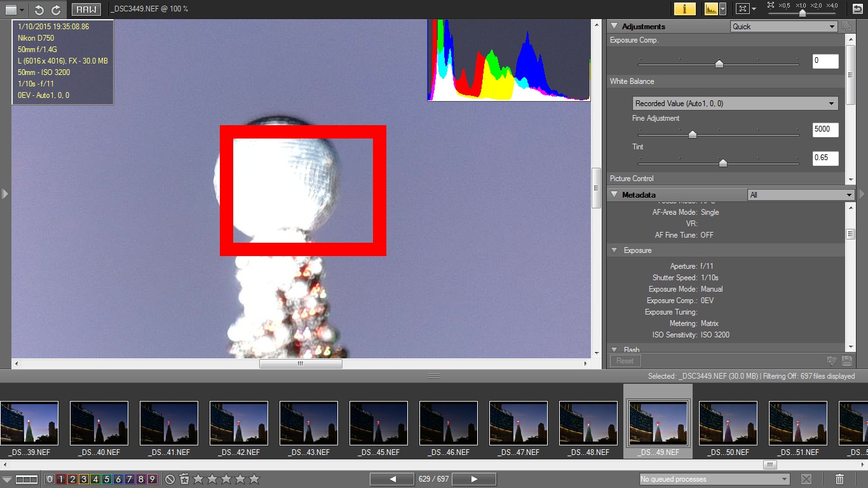Screen dimensions: 868x488
Task: Select the _DS...50.NEF thumbnail
Action: 728,423
